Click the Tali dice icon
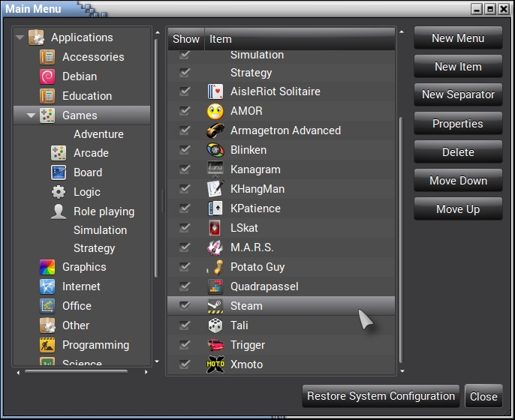The height and width of the screenshot is (420, 515). pyautogui.click(x=215, y=325)
